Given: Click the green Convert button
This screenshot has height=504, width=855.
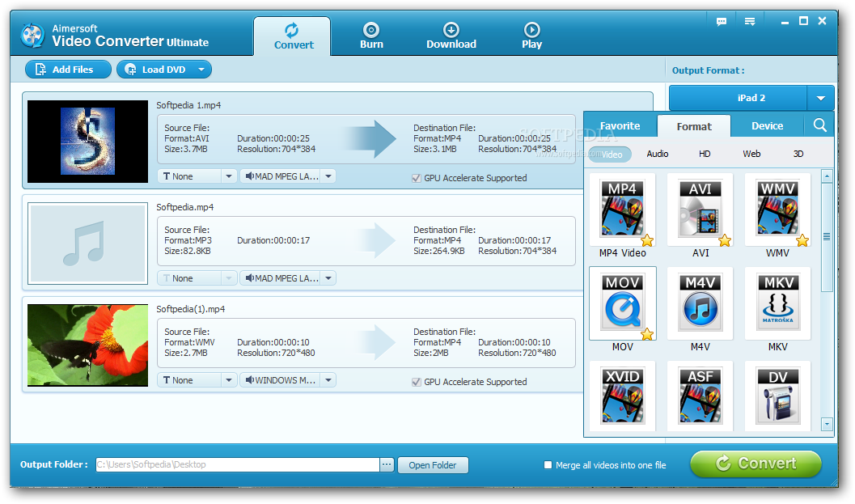Looking at the screenshot, I should pos(756,464).
